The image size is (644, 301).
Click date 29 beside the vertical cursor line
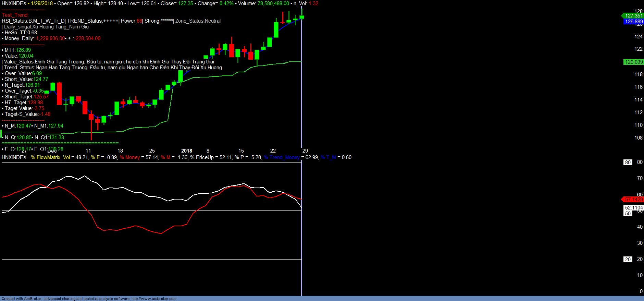[x=305, y=151]
